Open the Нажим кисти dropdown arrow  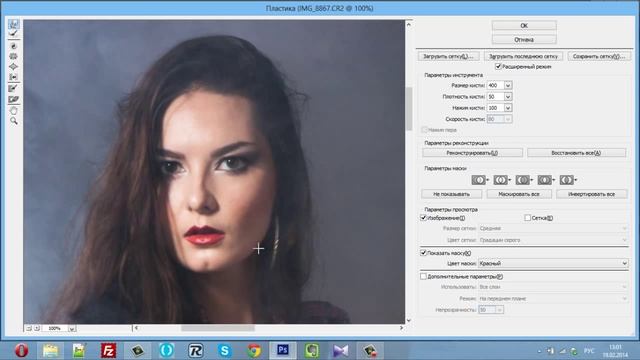508,108
